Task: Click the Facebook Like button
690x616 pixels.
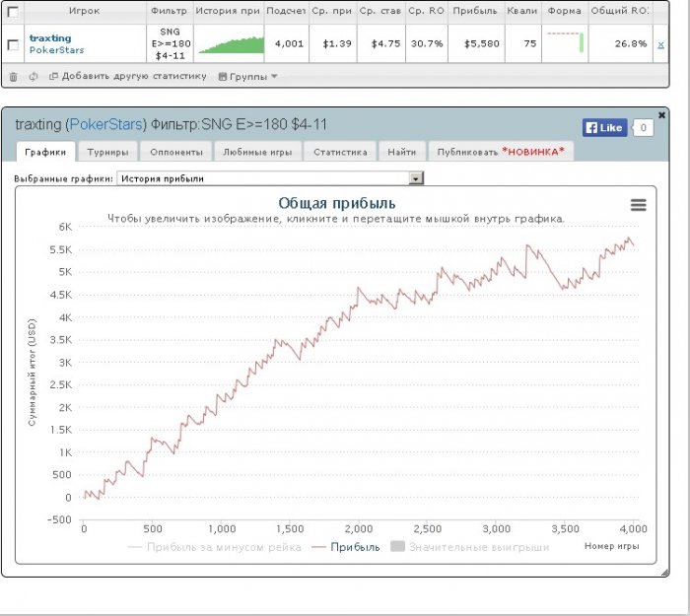Action: pos(604,127)
